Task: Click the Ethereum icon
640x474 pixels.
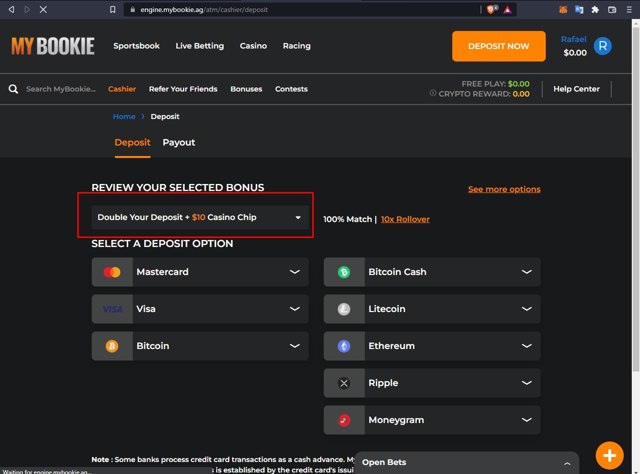Action: [x=344, y=346]
